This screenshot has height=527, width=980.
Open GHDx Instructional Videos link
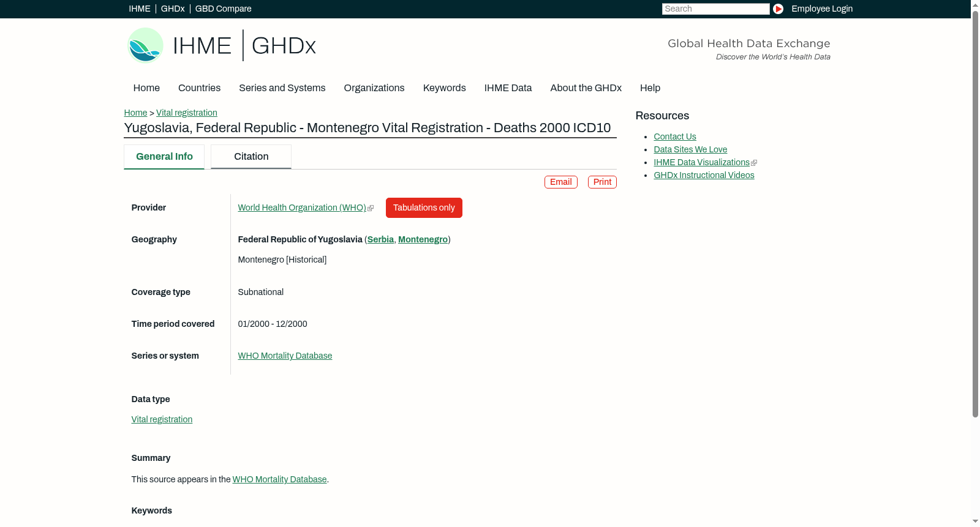(x=704, y=175)
